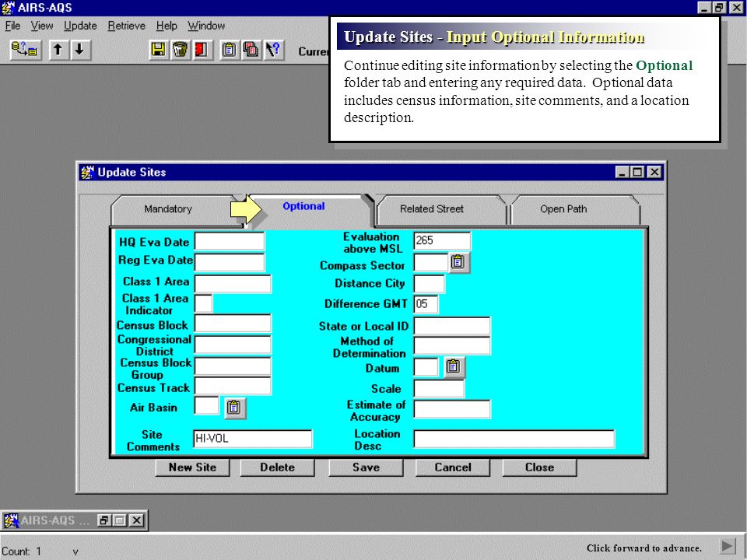Click the Close button in Update Sites

click(x=539, y=467)
